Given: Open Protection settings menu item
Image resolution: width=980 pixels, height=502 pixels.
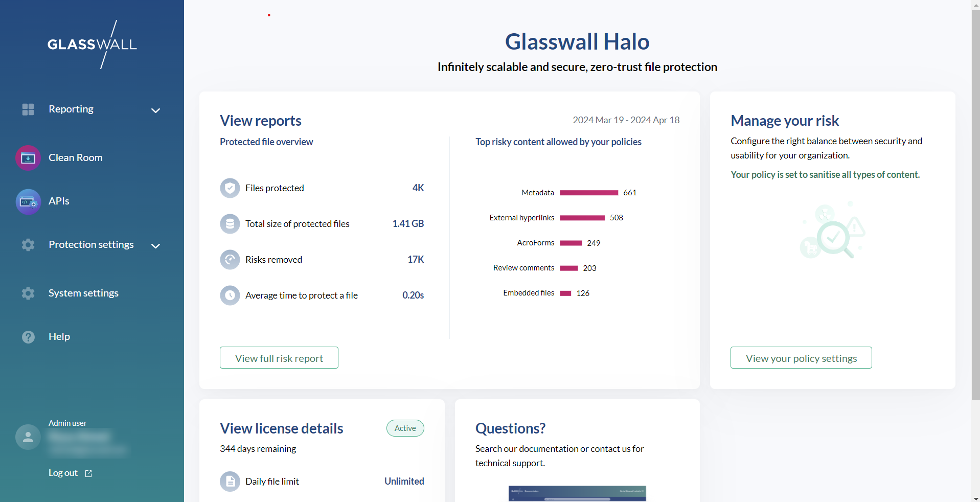Looking at the screenshot, I should (x=91, y=244).
